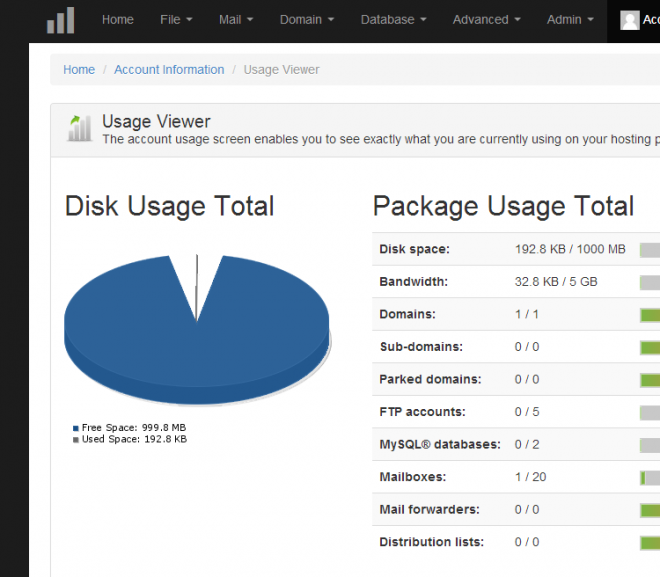Click the user avatar icon
660x577 pixels.
[630, 20]
